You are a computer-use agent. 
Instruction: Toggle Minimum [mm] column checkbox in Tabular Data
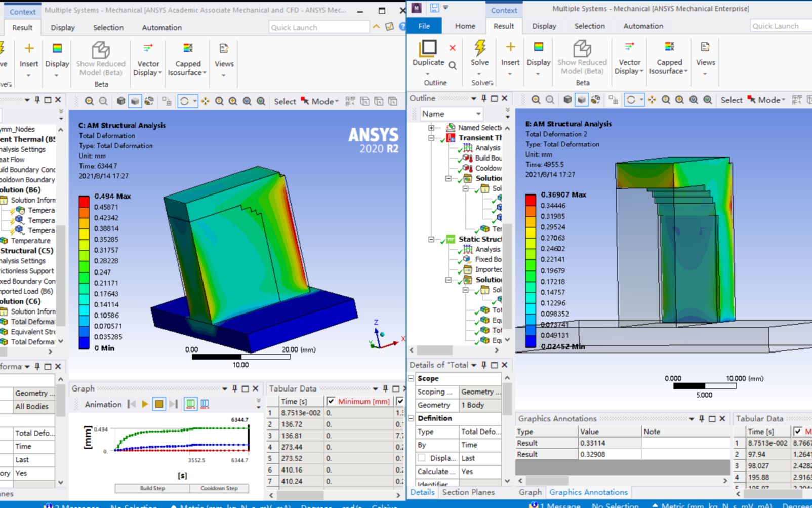point(331,401)
